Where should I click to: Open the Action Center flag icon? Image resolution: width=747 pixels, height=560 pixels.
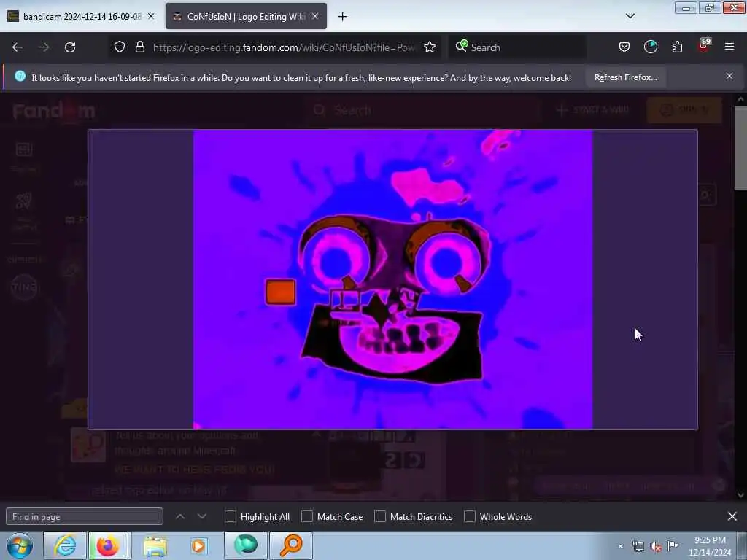click(x=673, y=545)
